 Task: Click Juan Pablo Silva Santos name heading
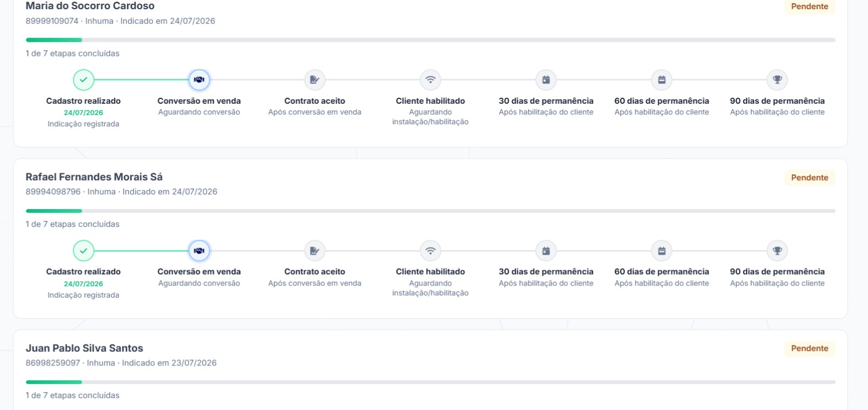84,348
